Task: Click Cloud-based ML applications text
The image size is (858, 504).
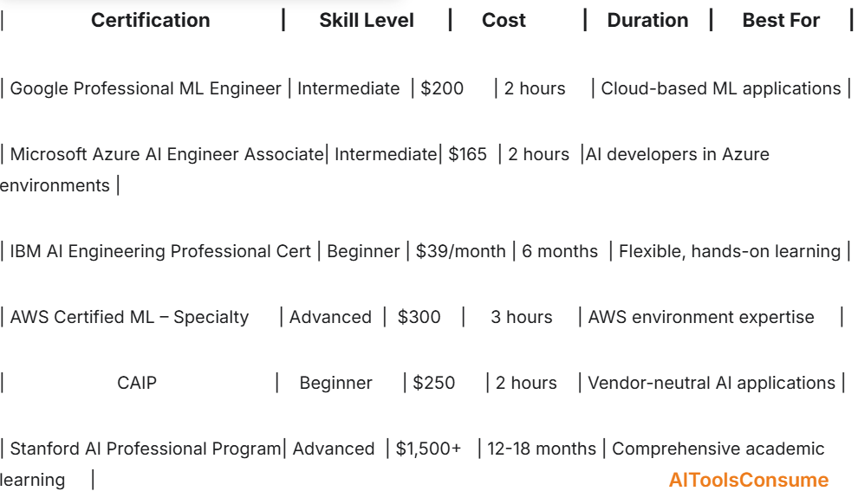Action: click(721, 88)
